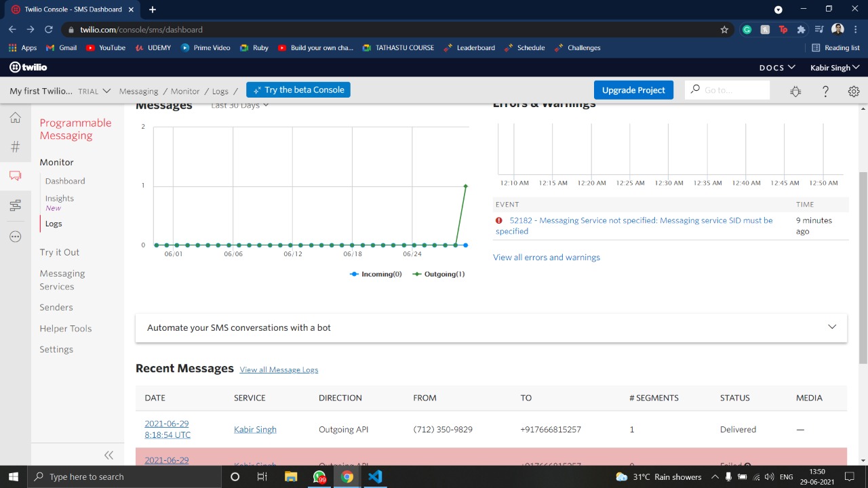Collapse the sidebar with double-chevron icon

click(108, 455)
